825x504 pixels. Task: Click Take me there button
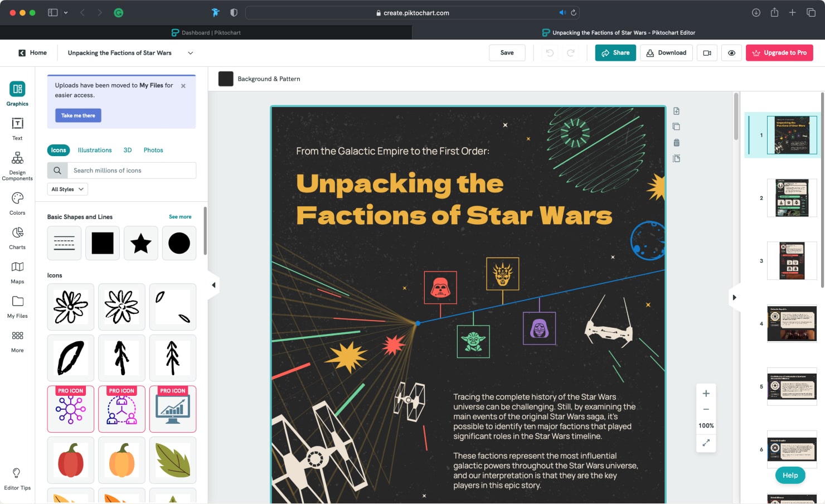(78, 115)
